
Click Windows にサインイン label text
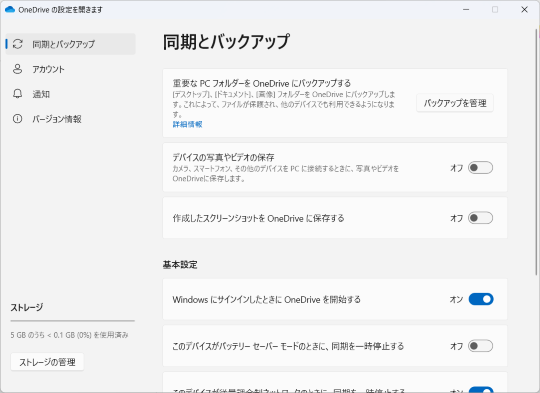point(267,300)
